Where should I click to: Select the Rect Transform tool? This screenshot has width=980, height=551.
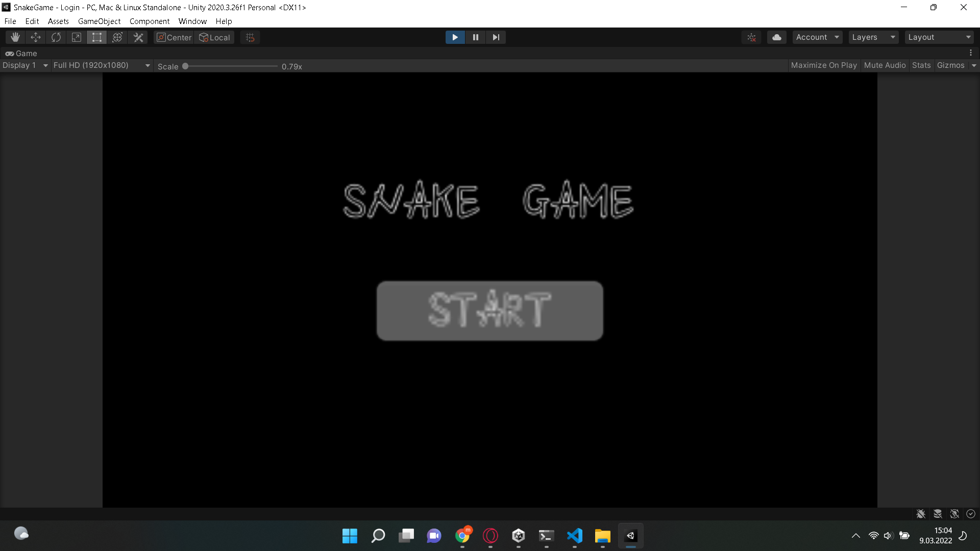point(96,37)
